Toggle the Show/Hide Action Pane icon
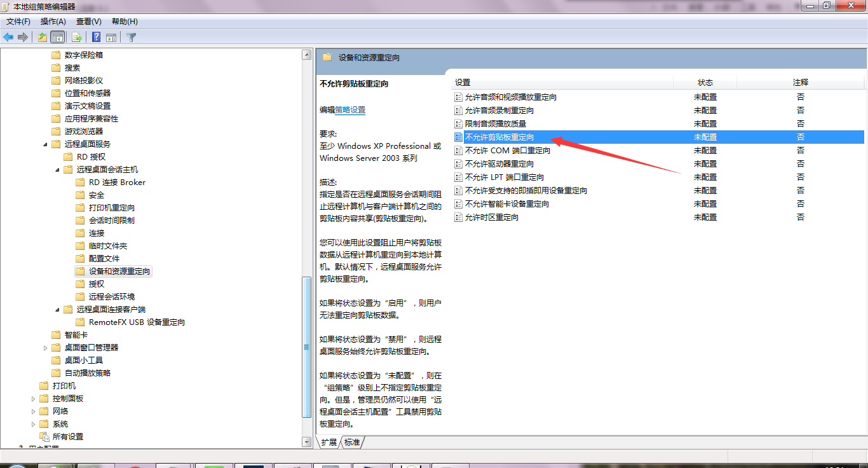Screen dimensions: 868x468 111,37
